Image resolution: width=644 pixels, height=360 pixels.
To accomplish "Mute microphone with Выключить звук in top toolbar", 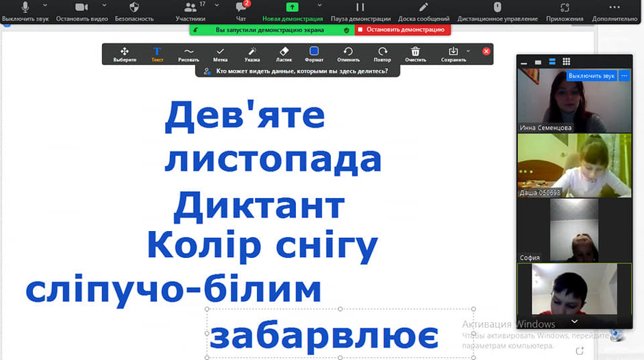I will 25,12.
